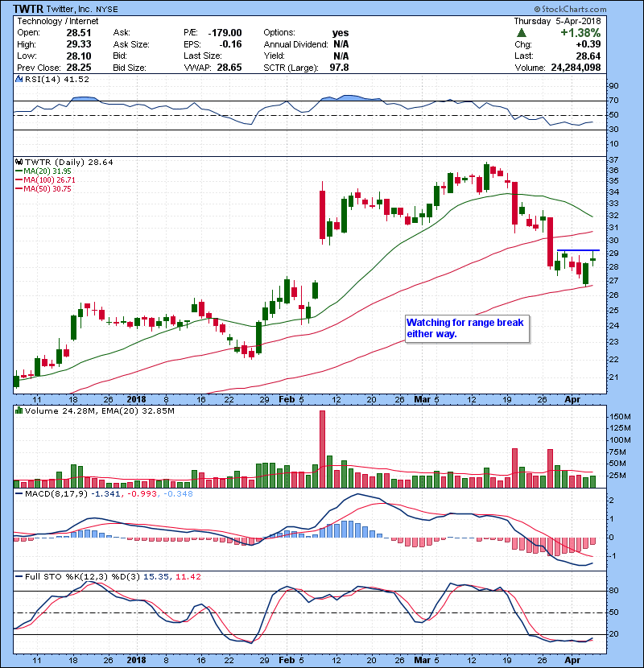Select the Open value 28.51

pos(78,33)
